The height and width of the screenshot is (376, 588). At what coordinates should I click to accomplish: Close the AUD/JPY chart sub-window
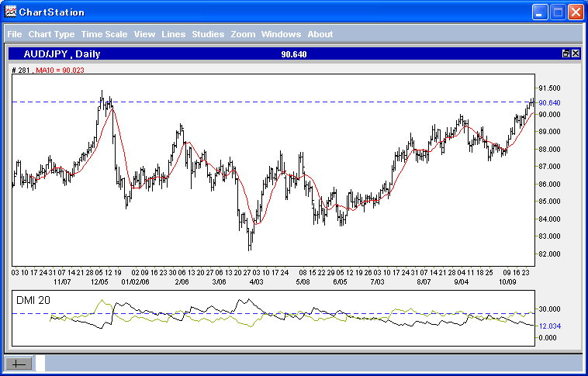[x=576, y=54]
